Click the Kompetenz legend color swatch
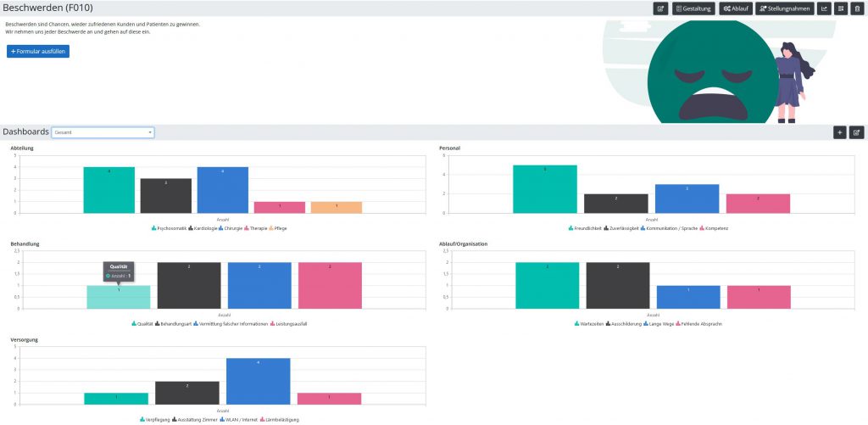This screenshot has width=868, height=425. [x=702, y=228]
